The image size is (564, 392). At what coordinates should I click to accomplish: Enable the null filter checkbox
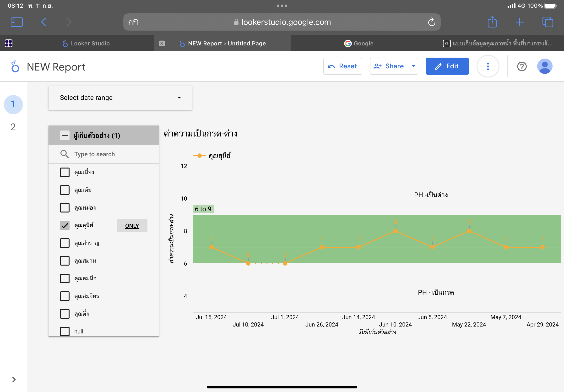point(65,331)
